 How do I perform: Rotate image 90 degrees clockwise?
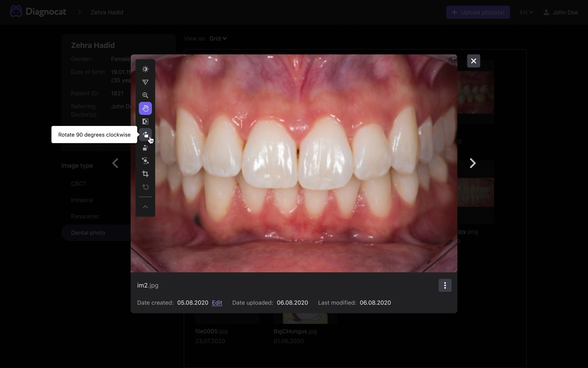[x=145, y=135]
